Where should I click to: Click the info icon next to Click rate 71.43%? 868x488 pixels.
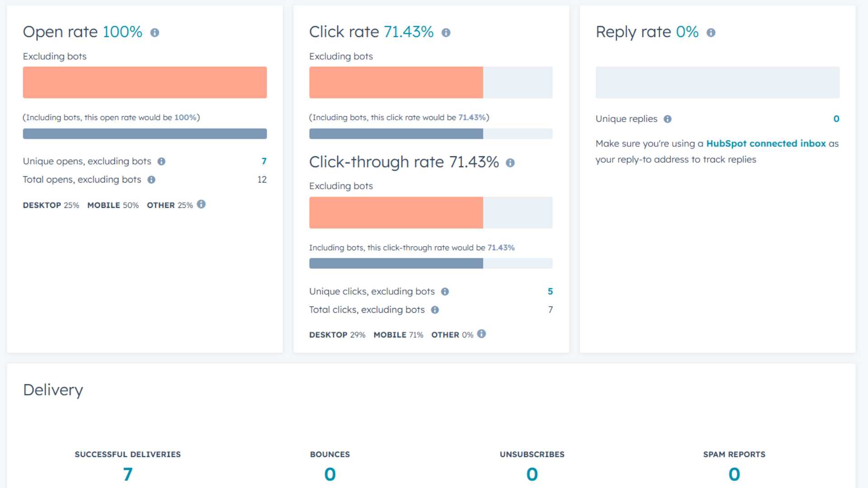[x=446, y=33]
